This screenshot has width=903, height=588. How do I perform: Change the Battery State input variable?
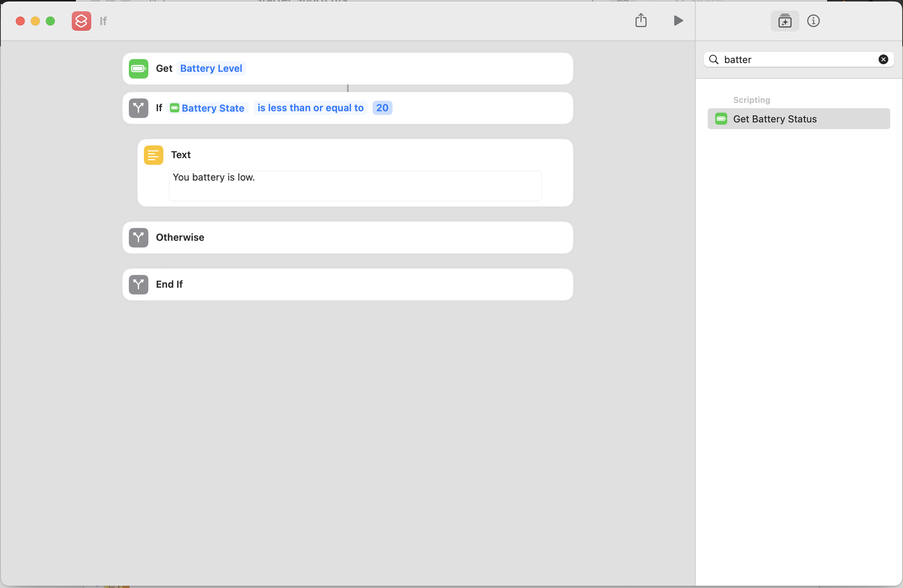(208, 108)
